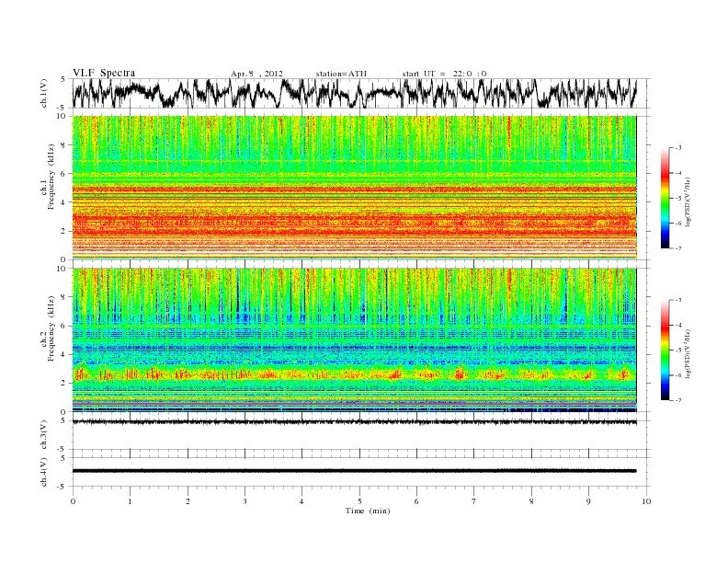Click the lower ch.2 PSD color scale bar
This screenshot has height=563, width=728.
tap(665, 350)
